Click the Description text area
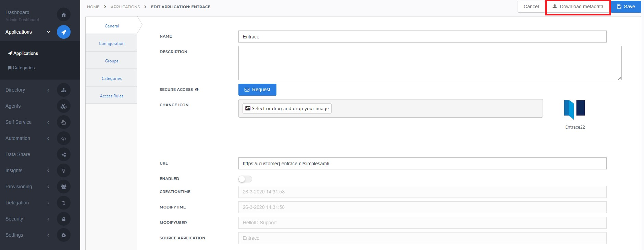The height and width of the screenshot is (250, 644). [430, 63]
